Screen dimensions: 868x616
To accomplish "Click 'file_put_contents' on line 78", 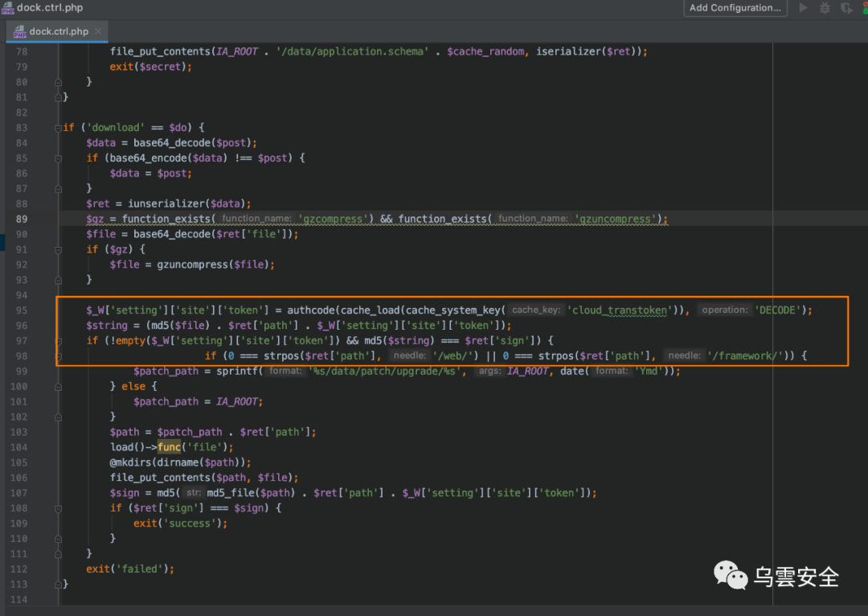I will (160, 51).
